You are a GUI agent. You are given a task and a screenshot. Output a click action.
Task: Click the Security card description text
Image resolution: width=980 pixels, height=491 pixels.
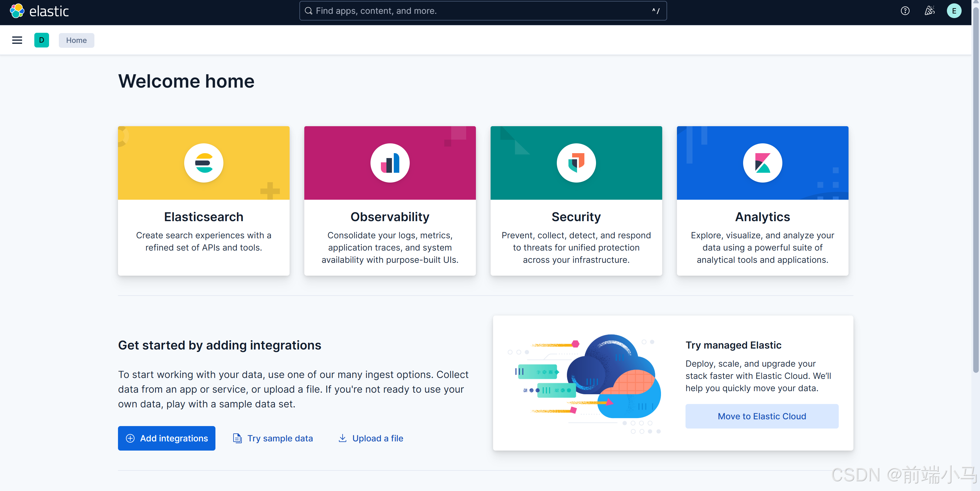click(576, 247)
